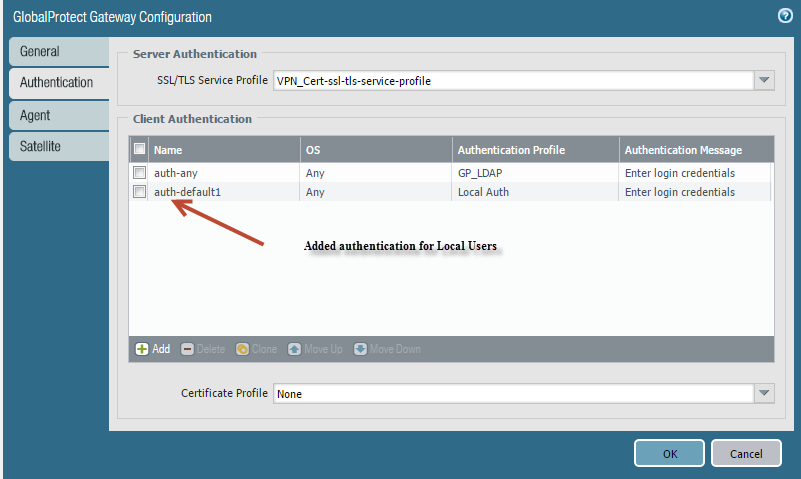The width and height of the screenshot is (801, 479).
Task: Toggle the select-all checkbox in table header
Action: [x=140, y=150]
